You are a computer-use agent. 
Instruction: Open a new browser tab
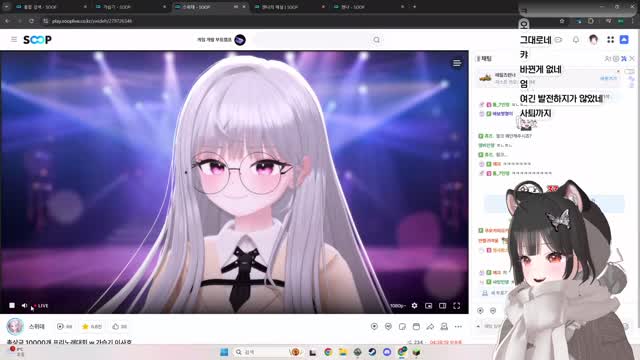[x=414, y=7]
